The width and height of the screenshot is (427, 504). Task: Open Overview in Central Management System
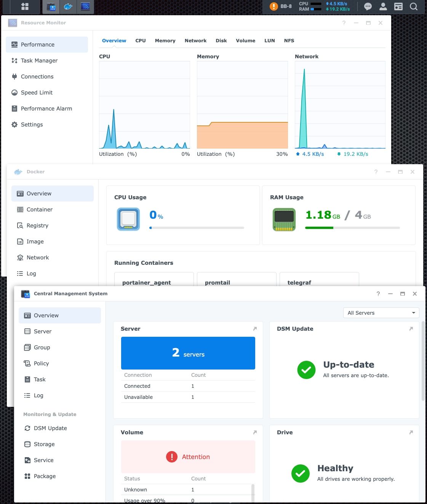(x=60, y=315)
